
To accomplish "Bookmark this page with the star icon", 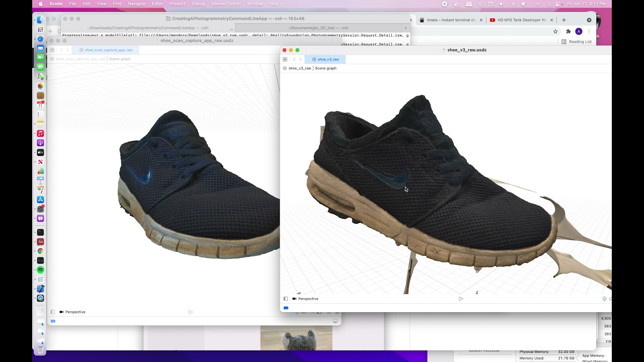I will click(555, 31).
